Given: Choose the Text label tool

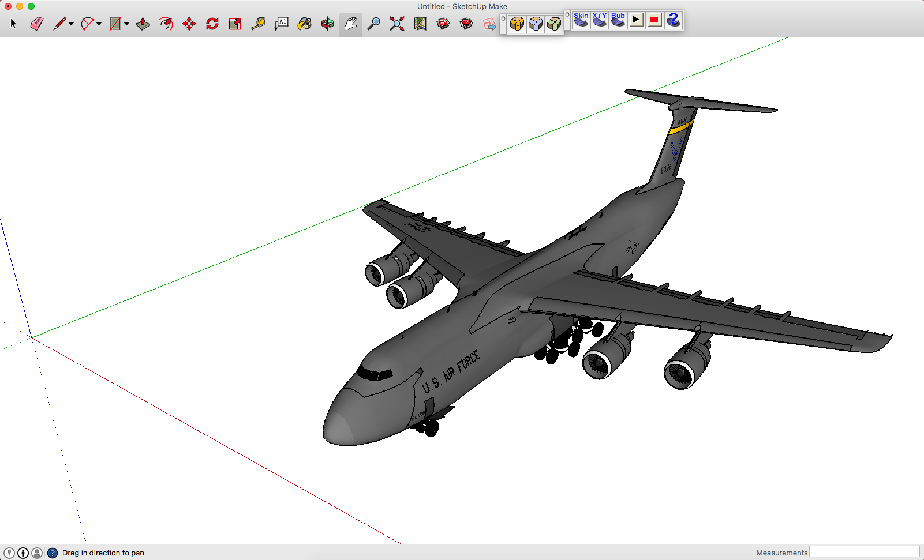Looking at the screenshot, I should coord(281,24).
